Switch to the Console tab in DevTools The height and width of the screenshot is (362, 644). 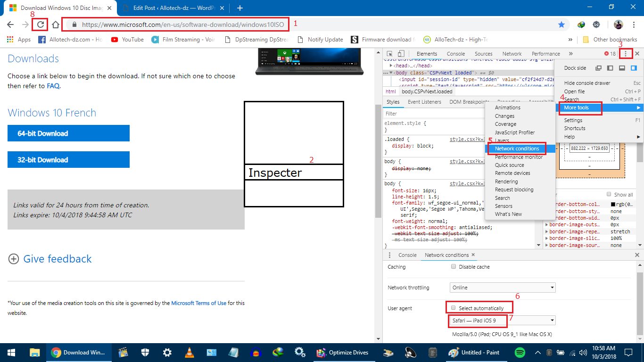(455, 54)
